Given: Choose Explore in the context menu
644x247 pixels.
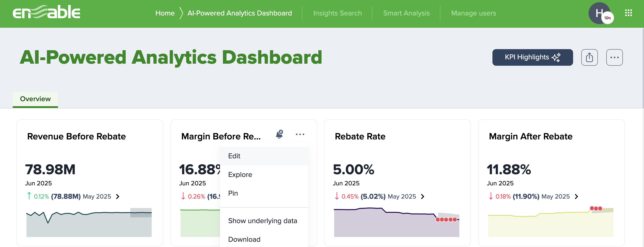Looking at the screenshot, I should point(240,174).
